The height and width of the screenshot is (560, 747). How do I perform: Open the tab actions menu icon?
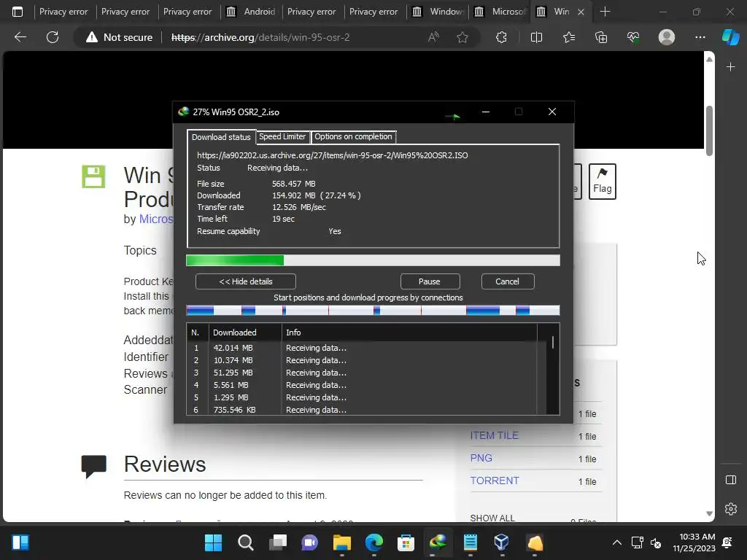click(18, 12)
